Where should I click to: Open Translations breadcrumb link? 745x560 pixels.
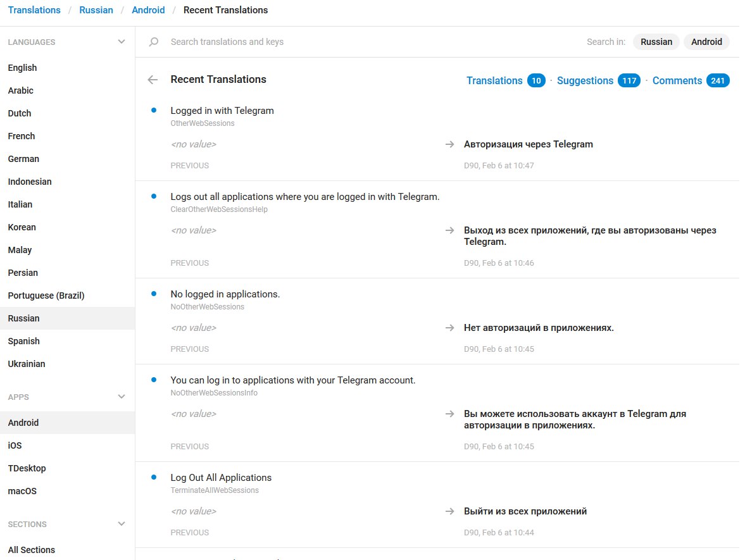34,10
